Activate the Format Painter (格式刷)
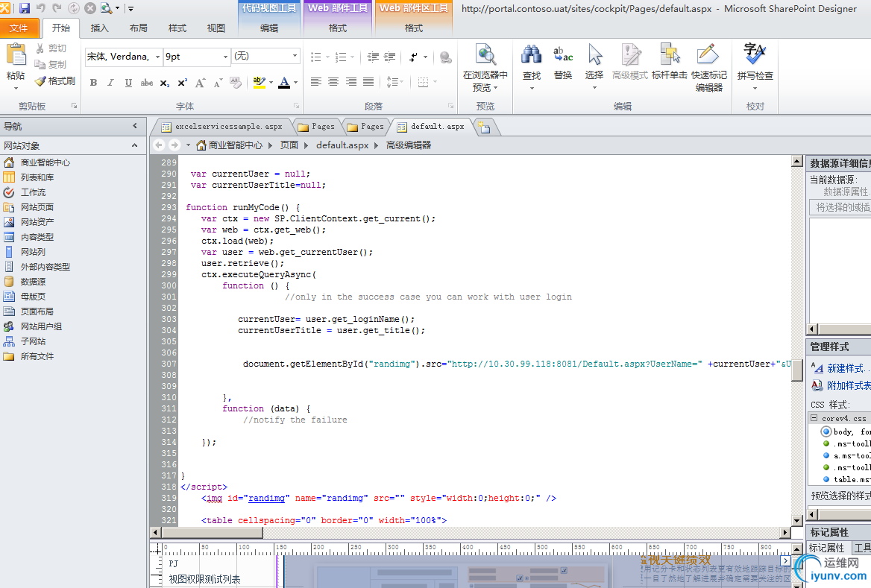871x588 pixels. click(x=55, y=81)
